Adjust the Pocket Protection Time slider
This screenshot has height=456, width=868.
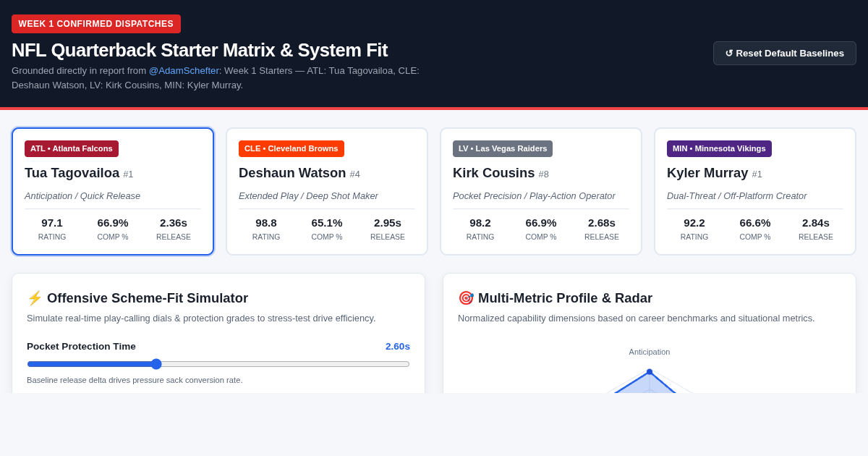click(x=218, y=364)
